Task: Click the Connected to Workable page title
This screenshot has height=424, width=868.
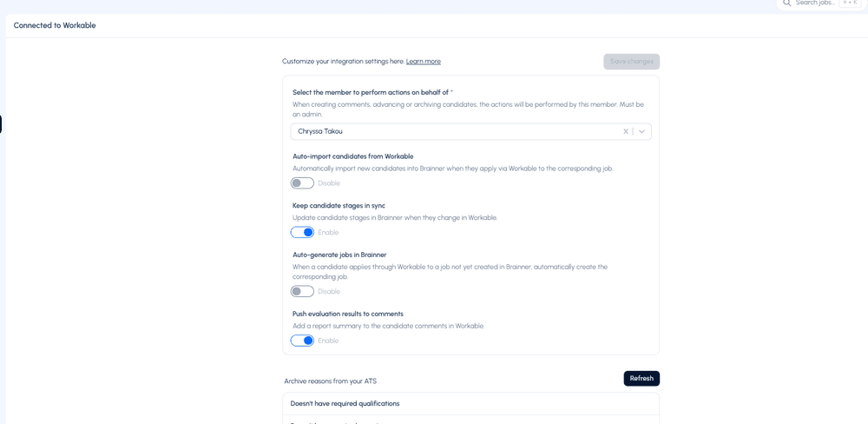Action: [55, 25]
